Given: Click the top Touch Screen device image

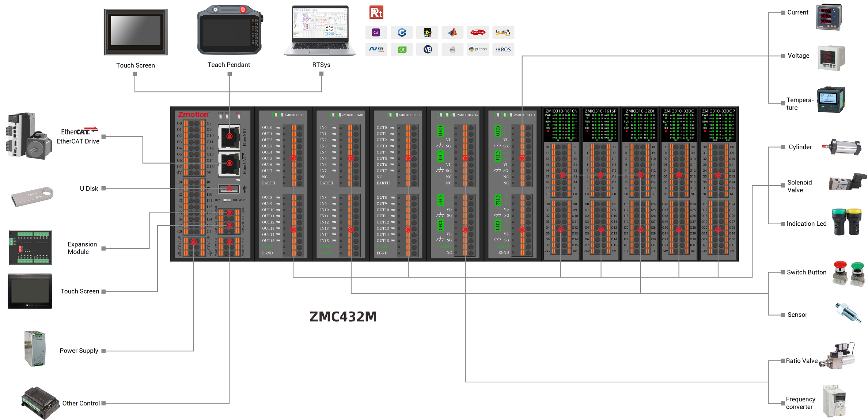Looking at the screenshot, I should [x=136, y=32].
